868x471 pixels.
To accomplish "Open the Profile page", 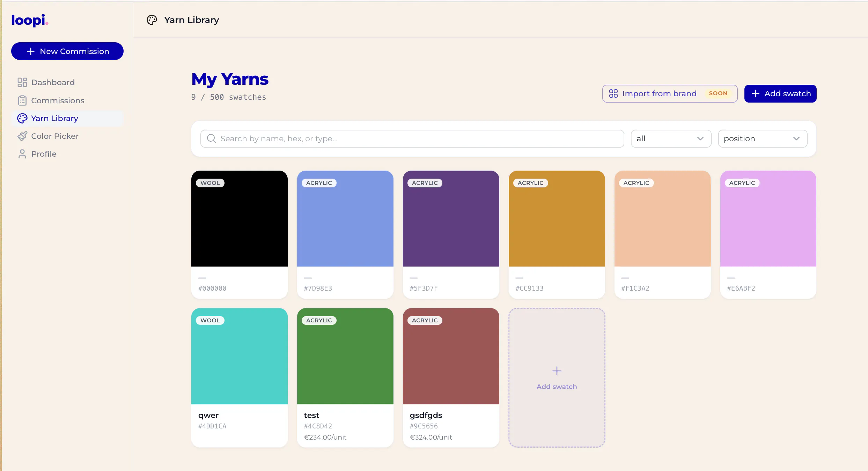I will tap(67, 154).
